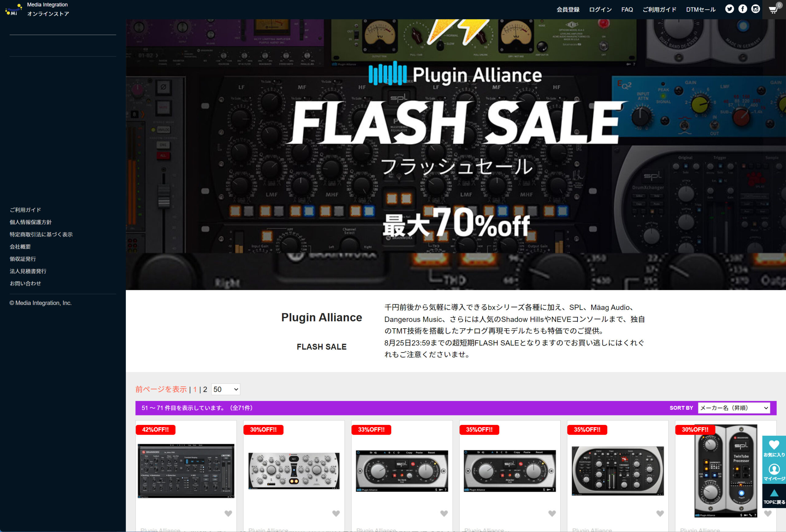Open the Twitter social icon

(x=729, y=9)
